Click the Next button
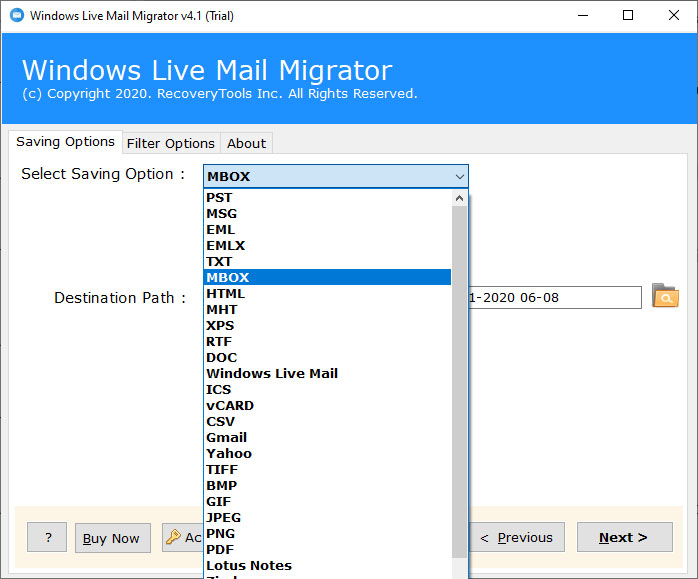 (625, 537)
